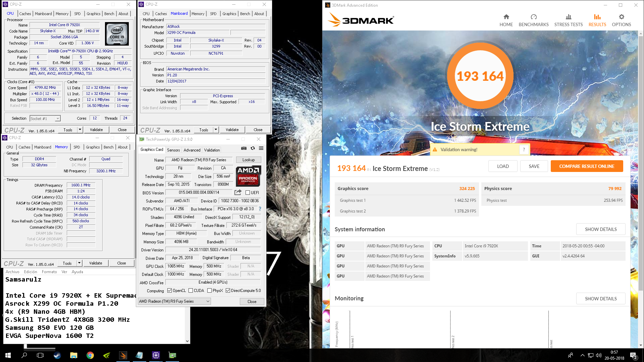Click the taskbar clock showing 0:57
Screen dimensions: 644x362
[614, 355]
